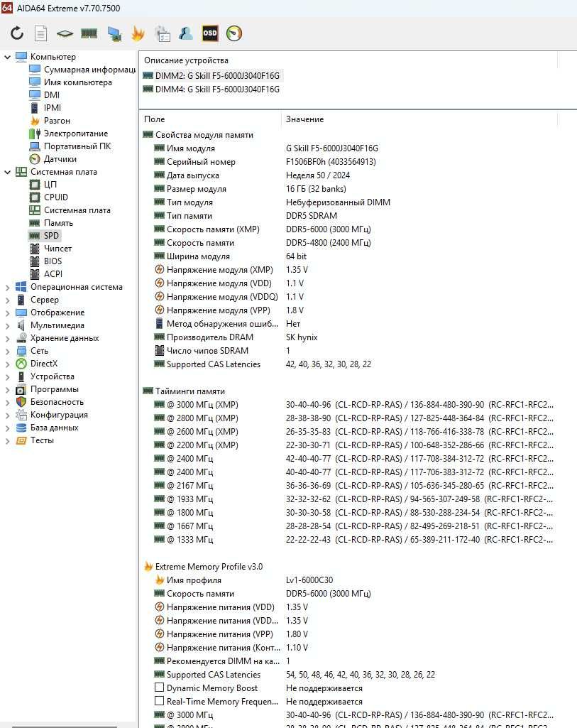Open the Report document icon
This screenshot has height=728, width=577.
[x=41, y=33]
